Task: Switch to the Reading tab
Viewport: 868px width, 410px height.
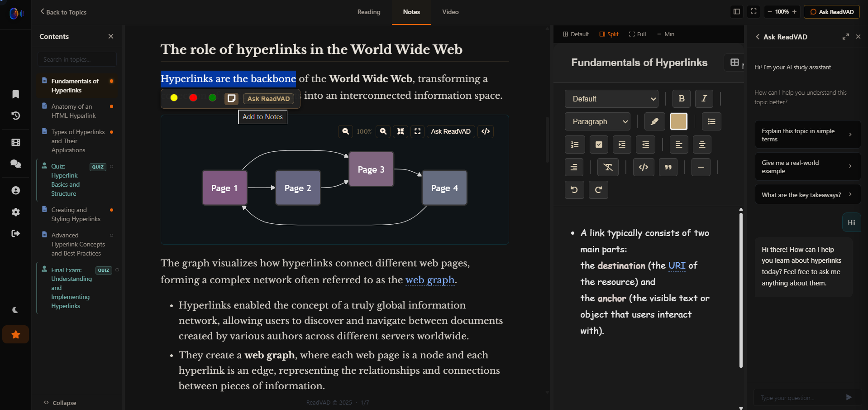Action: pyautogui.click(x=369, y=12)
